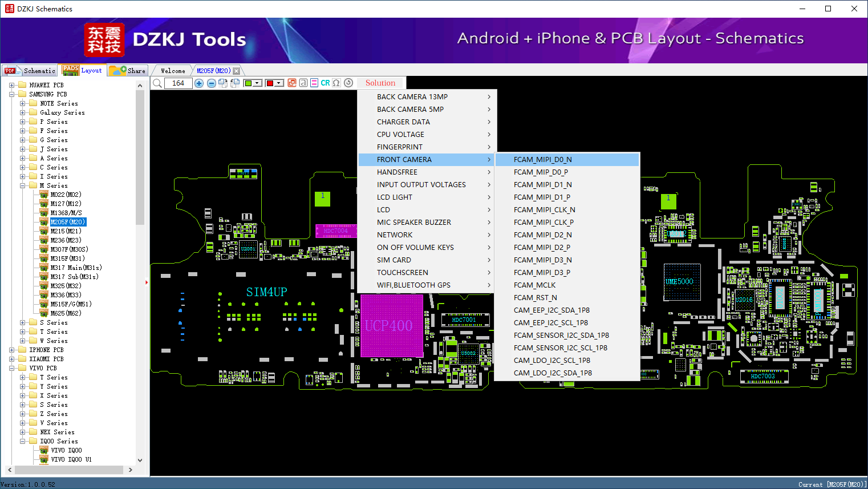Click the PCB icon beside M307F(M30S)
This screenshot has height=489, width=868.
tap(44, 249)
